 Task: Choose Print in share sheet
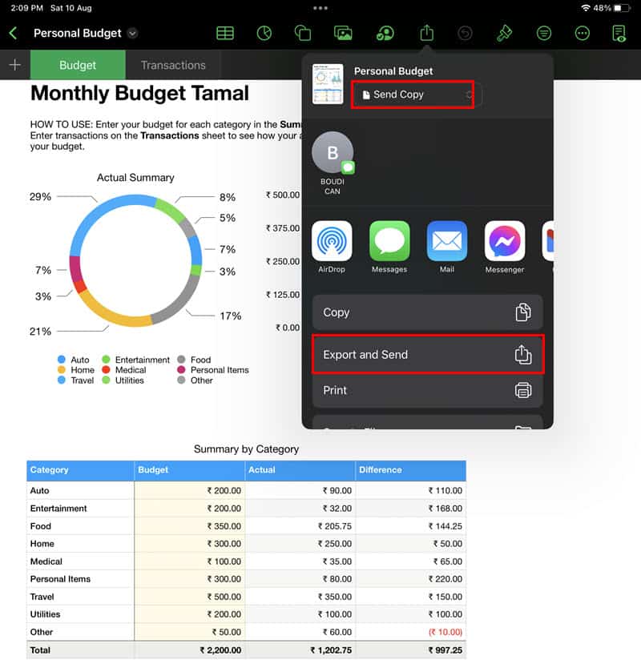click(x=428, y=390)
